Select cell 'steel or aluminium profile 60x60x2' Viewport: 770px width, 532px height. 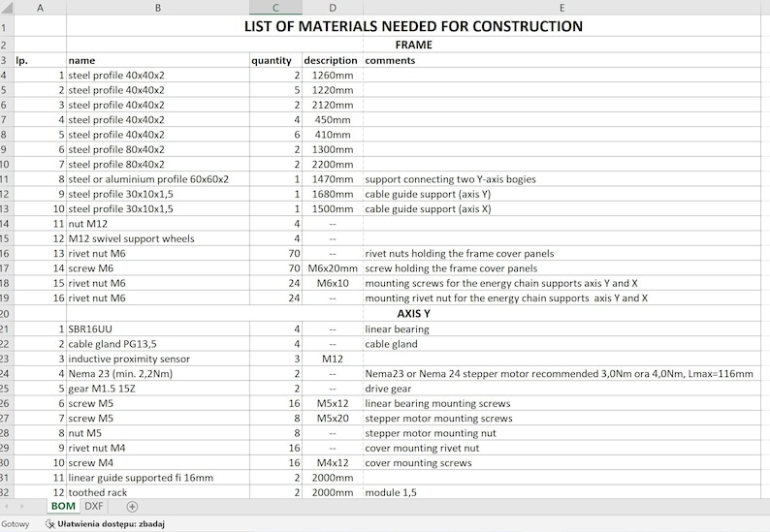click(158, 179)
